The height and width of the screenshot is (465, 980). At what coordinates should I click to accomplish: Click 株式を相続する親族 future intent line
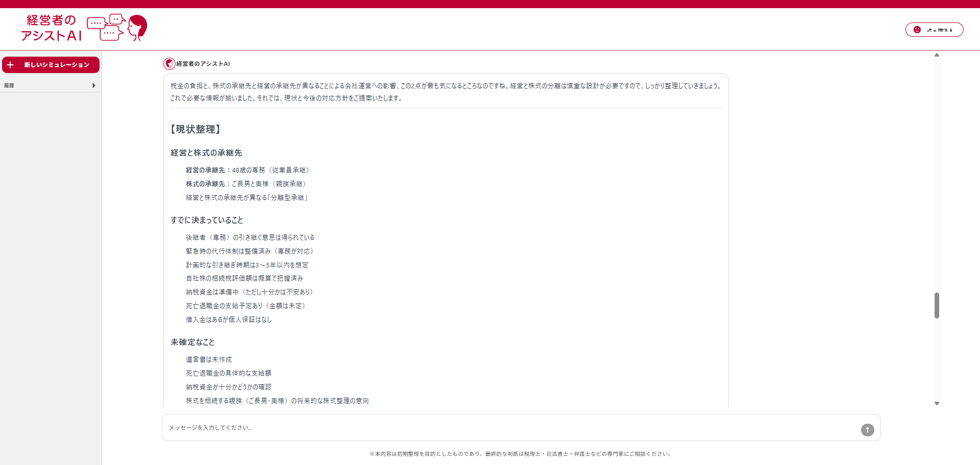pyautogui.click(x=277, y=401)
